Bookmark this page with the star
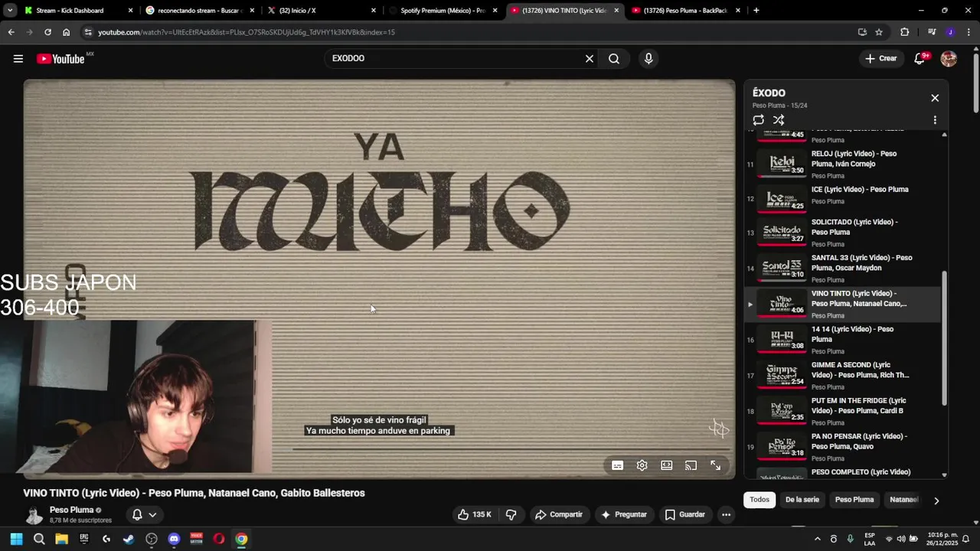This screenshot has height=551, width=980. [879, 32]
